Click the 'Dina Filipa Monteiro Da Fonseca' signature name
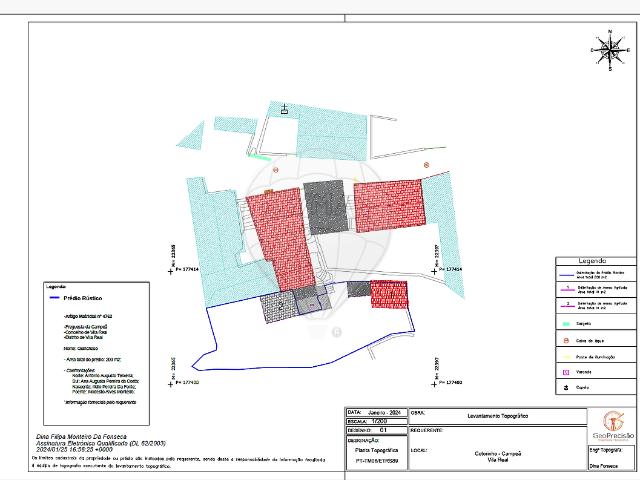 pos(81,437)
